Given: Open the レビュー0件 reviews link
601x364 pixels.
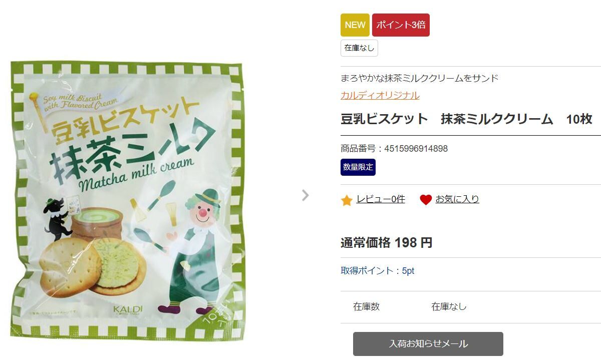Looking at the screenshot, I should [x=381, y=199].
